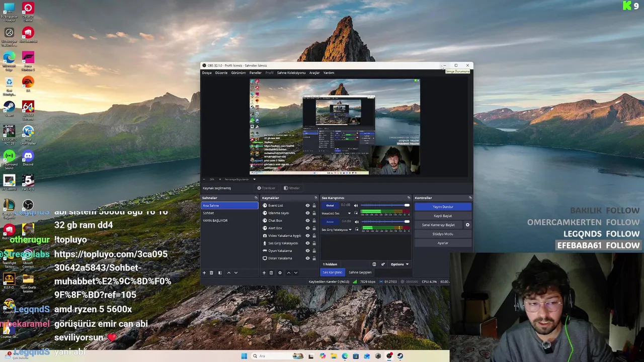Move source up with the Kaynaklar up arrow

click(288, 273)
